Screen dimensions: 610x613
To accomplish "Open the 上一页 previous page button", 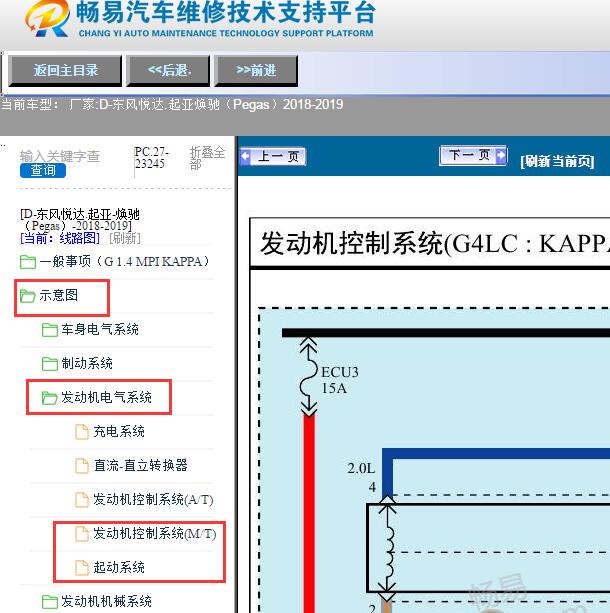I will [x=273, y=157].
